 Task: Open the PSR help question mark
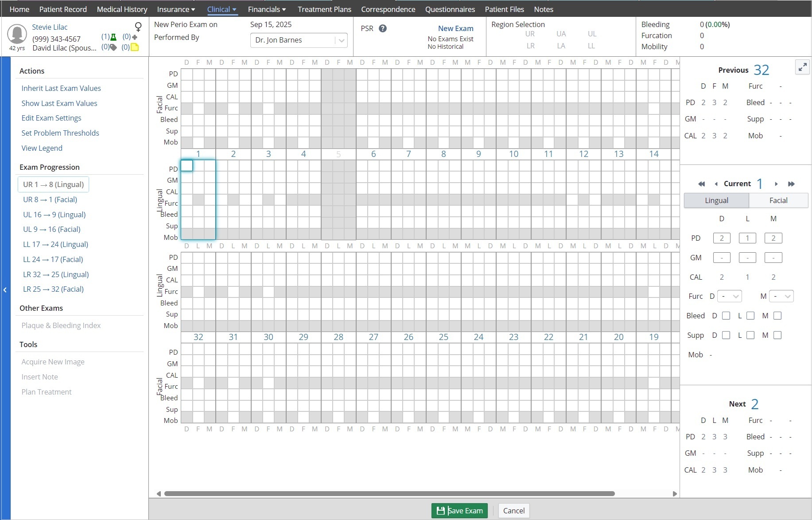(x=383, y=28)
